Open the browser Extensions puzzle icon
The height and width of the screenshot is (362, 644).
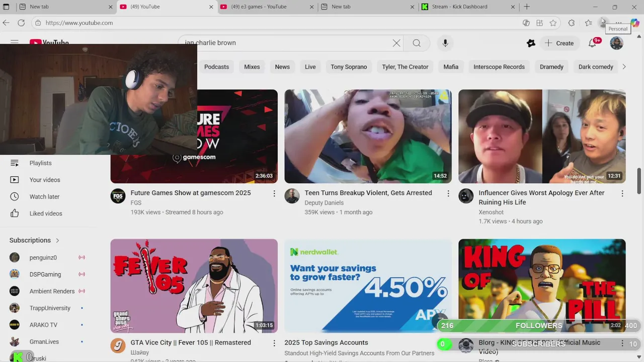click(x=572, y=23)
